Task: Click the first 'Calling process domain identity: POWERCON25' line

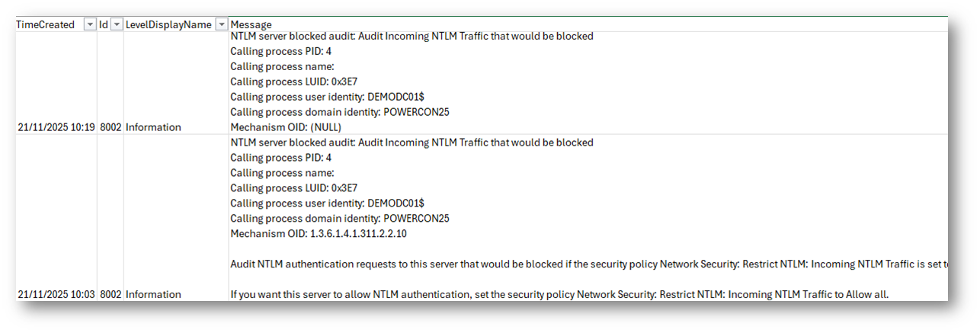Action: tap(339, 112)
